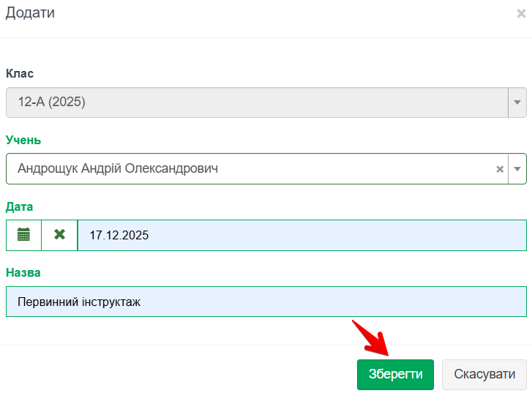Viewport: 532px width, 396px height.
Task: Open the 12-А (2025) class combo box
Action: (256, 102)
